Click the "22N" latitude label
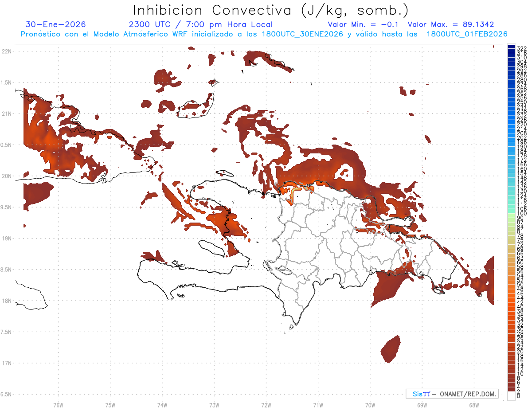 point(7,51)
